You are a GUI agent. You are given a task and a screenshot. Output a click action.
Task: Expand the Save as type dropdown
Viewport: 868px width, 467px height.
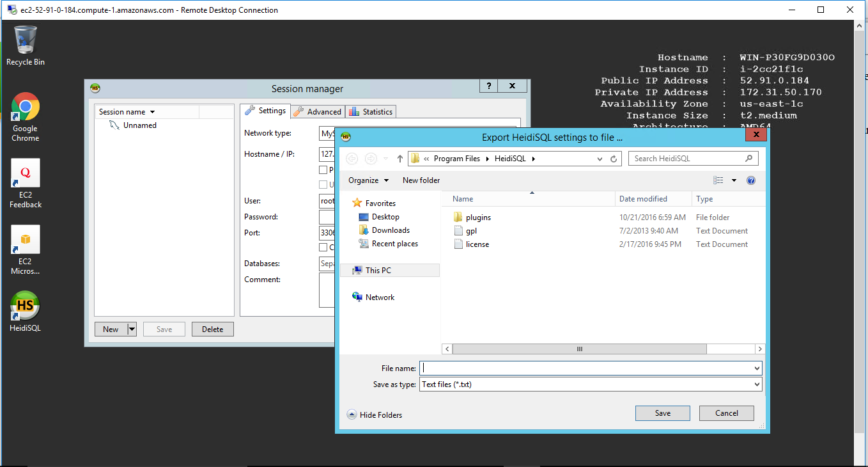pyautogui.click(x=757, y=384)
